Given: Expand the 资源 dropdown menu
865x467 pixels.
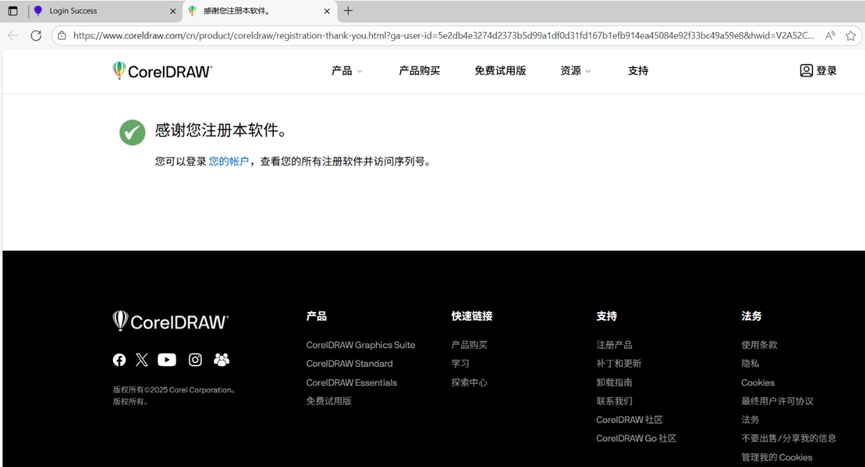Looking at the screenshot, I should point(575,71).
